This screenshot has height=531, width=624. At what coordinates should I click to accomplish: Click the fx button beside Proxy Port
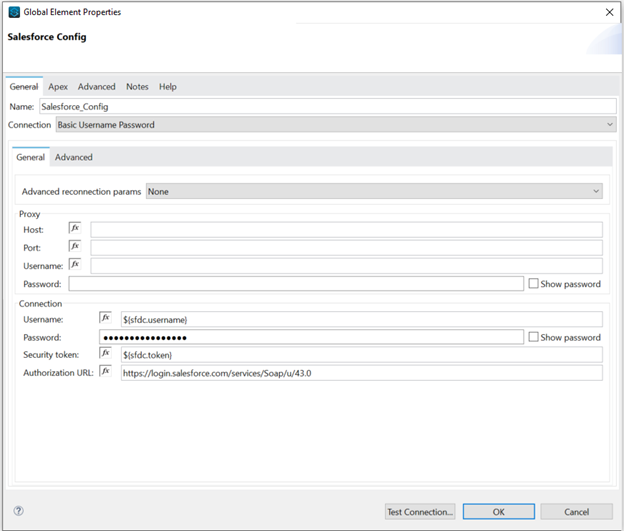75,247
